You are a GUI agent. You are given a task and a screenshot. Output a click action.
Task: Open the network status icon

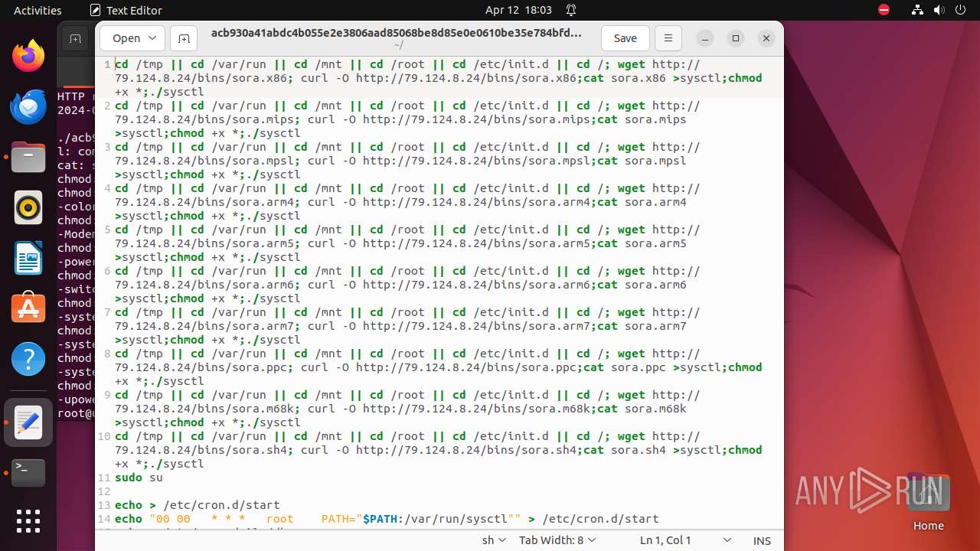point(918,10)
